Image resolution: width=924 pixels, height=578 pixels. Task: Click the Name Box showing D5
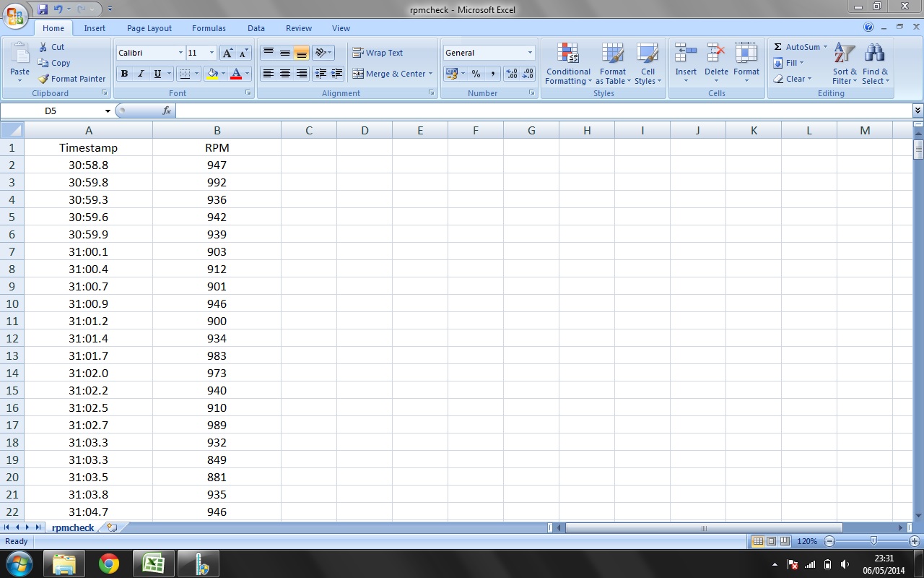[51, 111]
